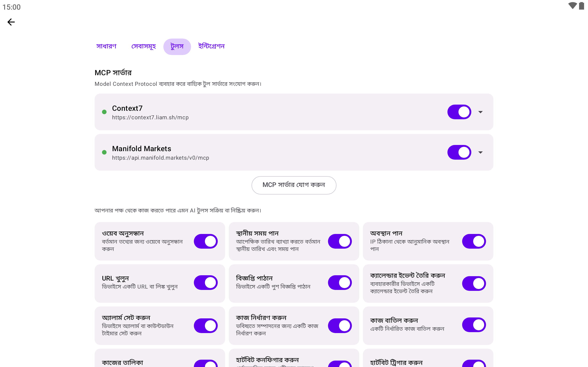Disable ক্যালেন্ডার ইভেন্ট তৈরি করুন tool
The height and width of the screenshot is (367, 588).
pos(474,283)
